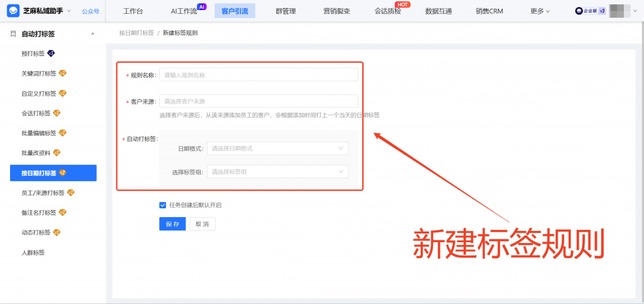Screen dimensions: 644x304
Task: Open the 日期格式 dropdown
Action: click(277, 149)
